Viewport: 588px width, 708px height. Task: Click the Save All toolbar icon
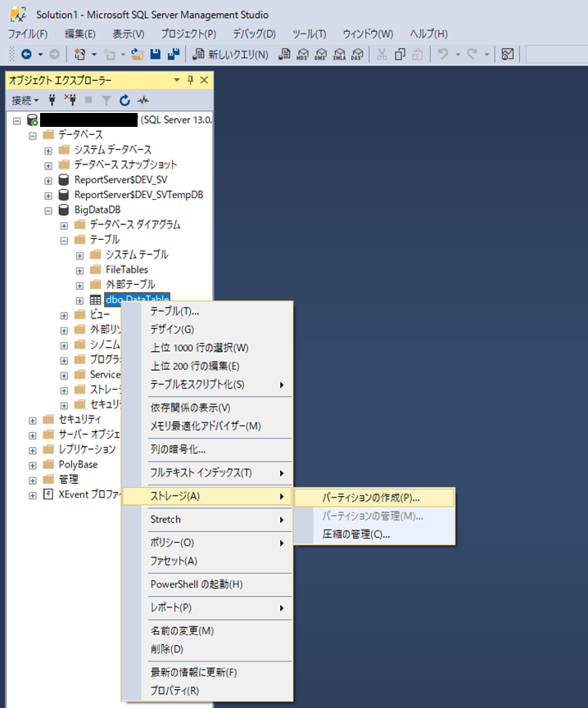pos(174,55)
